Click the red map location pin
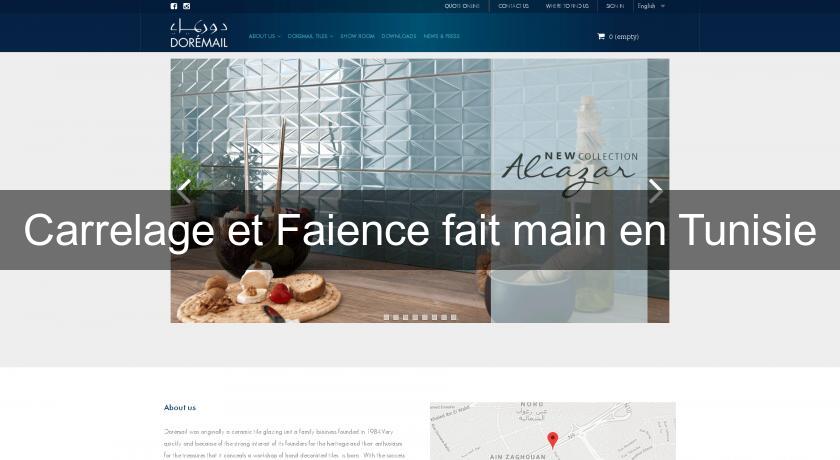The image size is (840, 460). (552, 440)
